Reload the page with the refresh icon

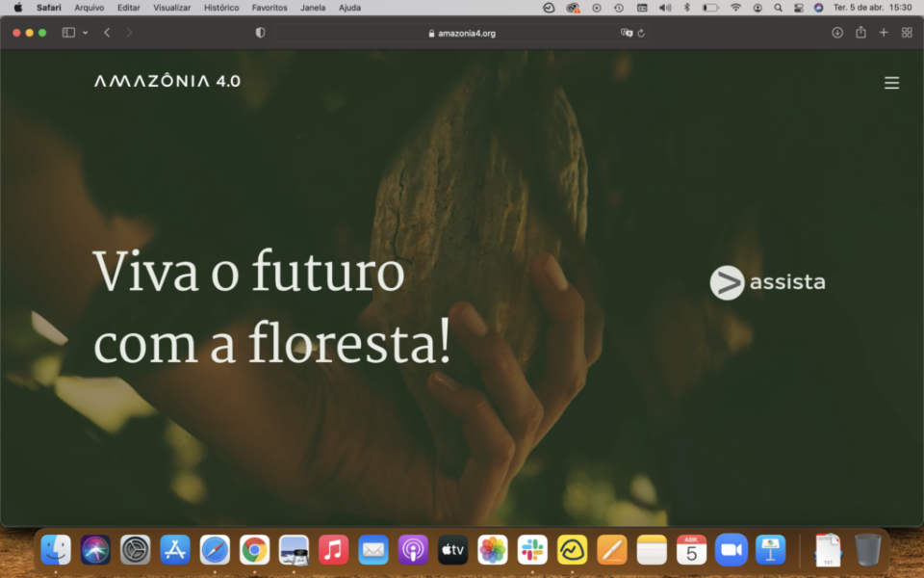pos(641,33)
